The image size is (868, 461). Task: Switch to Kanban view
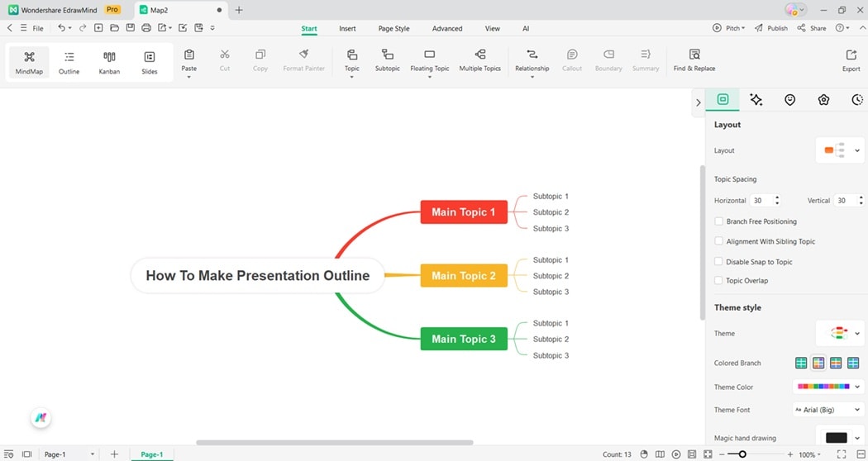coord(109,62)
